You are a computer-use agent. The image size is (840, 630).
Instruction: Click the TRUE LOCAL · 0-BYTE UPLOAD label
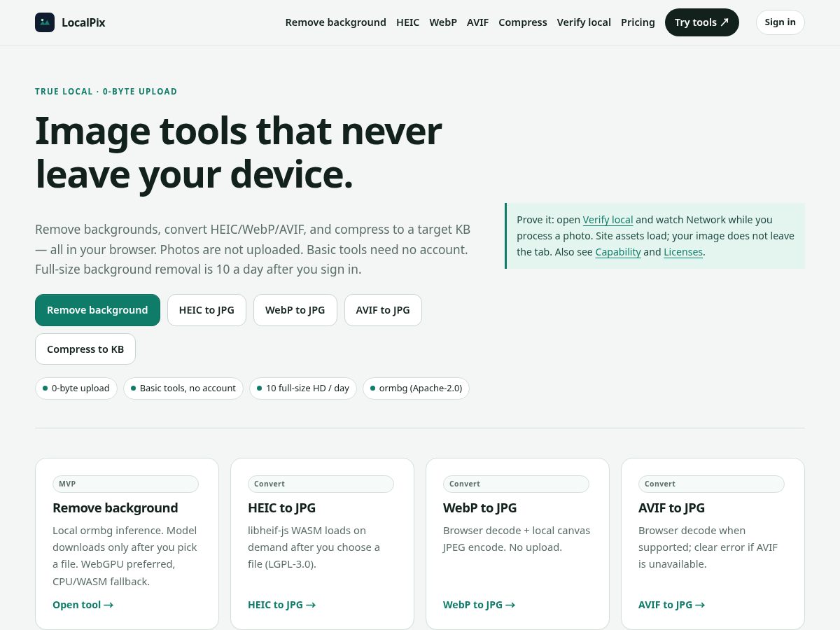(x=106, y=92)
